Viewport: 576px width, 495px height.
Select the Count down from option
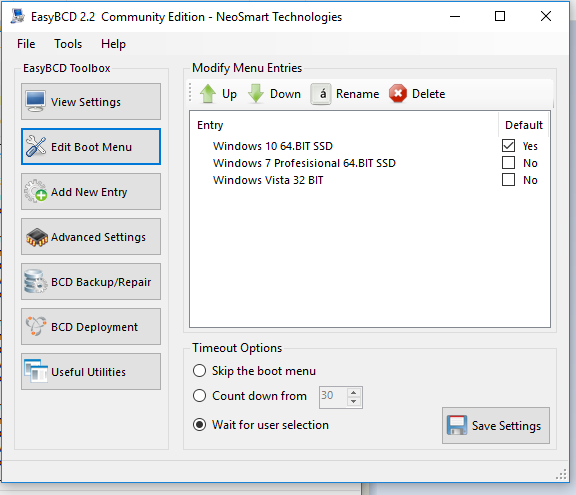point(199,396)
